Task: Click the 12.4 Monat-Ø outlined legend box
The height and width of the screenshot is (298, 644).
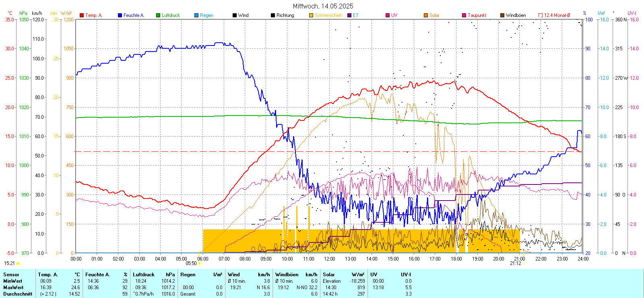Action: (541, 15)
